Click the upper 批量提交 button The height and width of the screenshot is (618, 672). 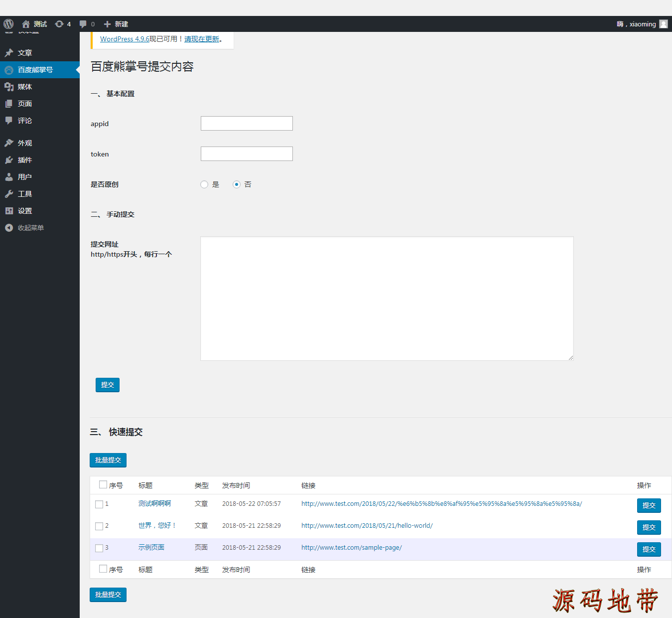[x=108, y=460]
